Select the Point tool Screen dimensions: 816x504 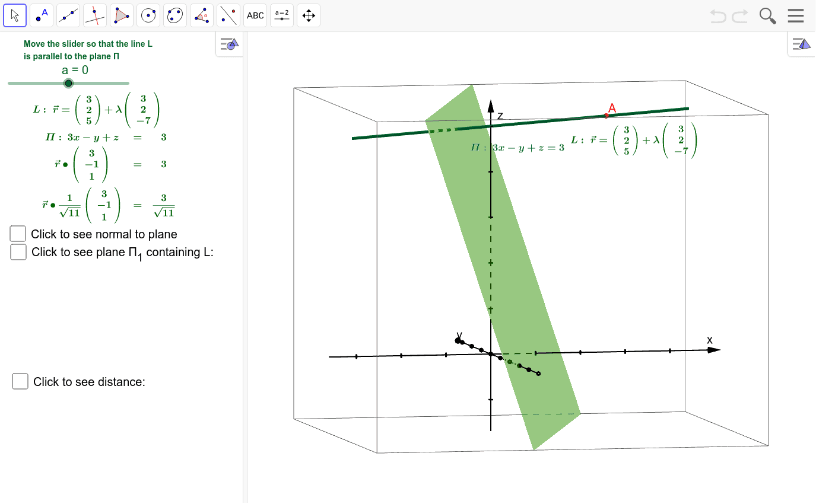[x=42, y=15]
